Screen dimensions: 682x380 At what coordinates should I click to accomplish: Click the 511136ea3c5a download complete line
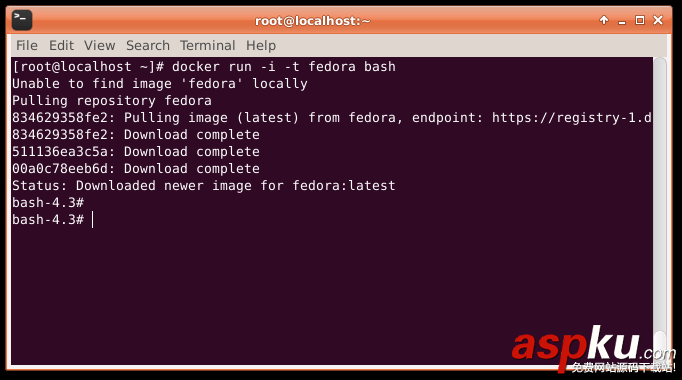point(136,152)
